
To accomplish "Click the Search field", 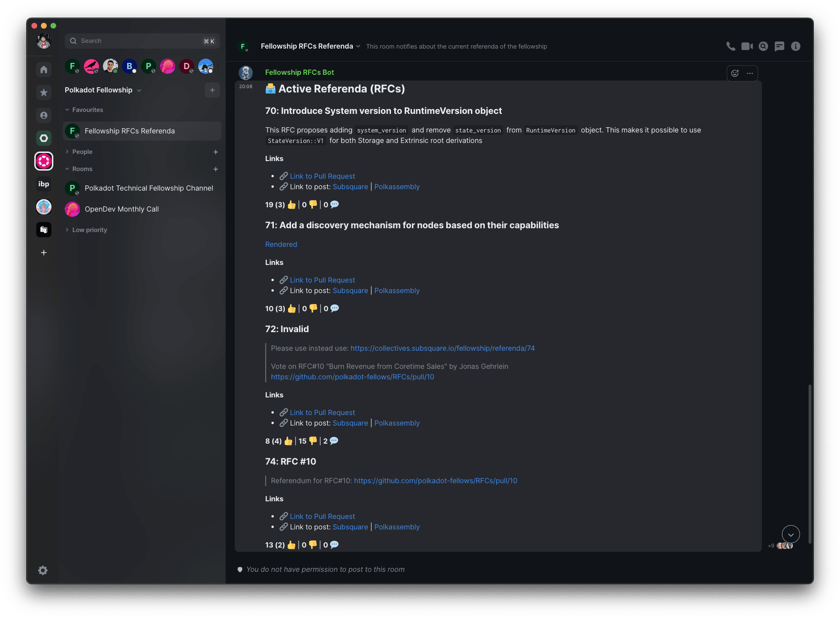I will point(142,41).
